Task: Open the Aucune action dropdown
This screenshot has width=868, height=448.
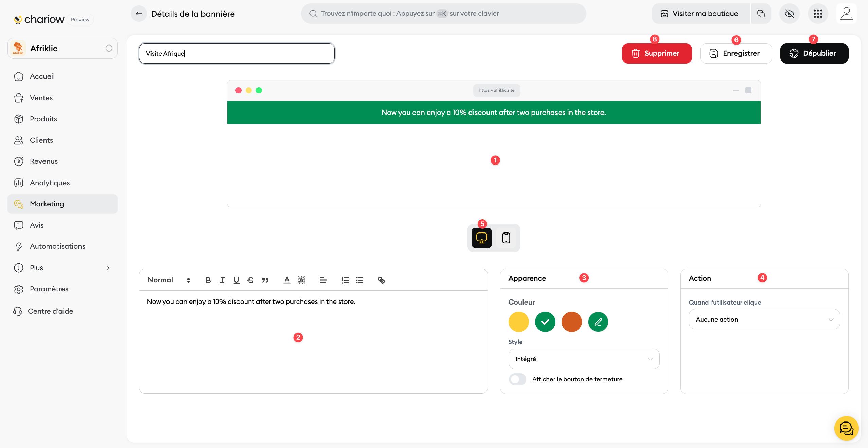Action: (764, 319)
